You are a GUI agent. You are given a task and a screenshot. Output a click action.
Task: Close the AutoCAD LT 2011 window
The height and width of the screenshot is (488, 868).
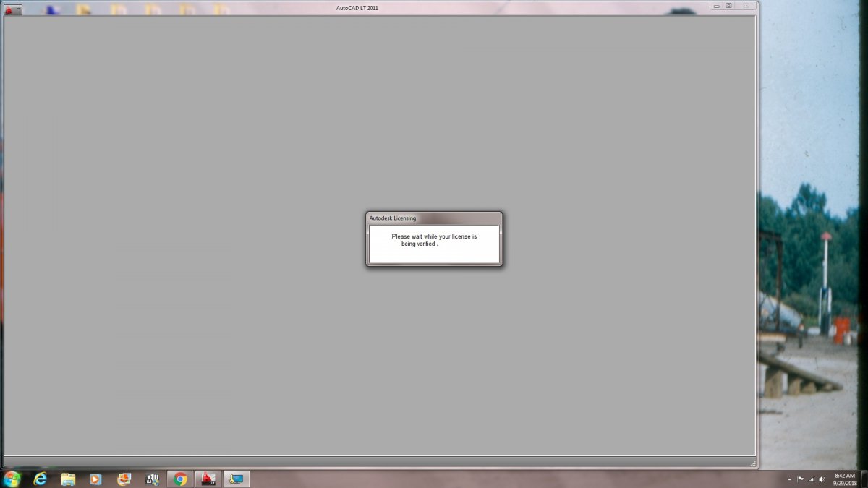[x=746, y=6]
